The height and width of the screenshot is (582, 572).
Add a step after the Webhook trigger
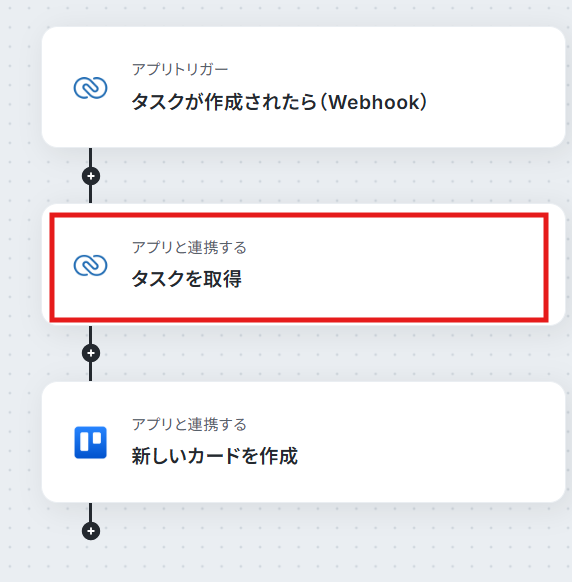pyautogui.click(x=91, y=176)
